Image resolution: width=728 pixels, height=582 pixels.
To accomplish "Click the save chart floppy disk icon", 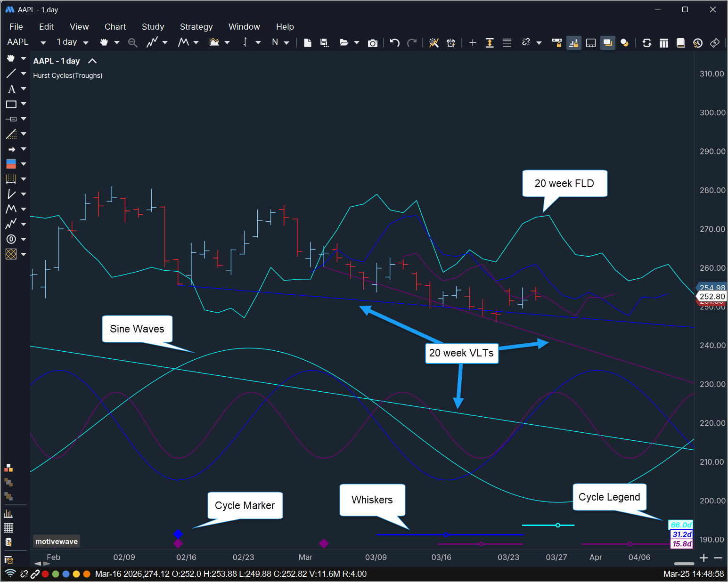I will (324, 43).
